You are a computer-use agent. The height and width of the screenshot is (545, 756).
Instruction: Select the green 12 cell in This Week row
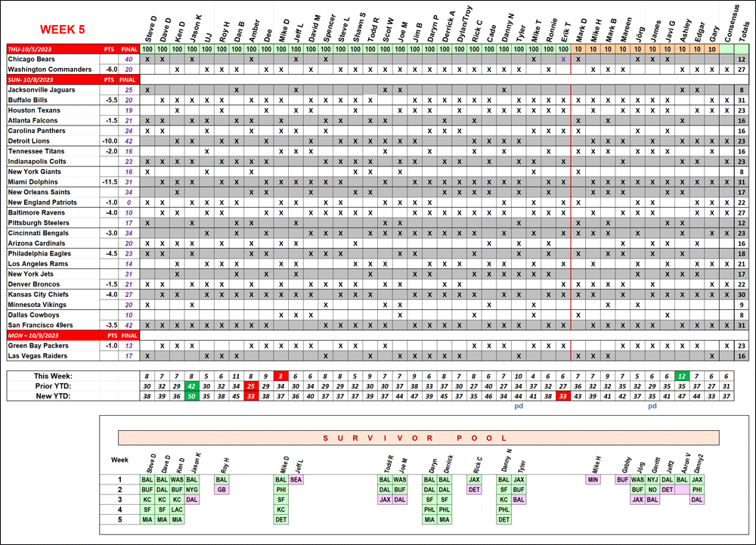click(681, 376)
